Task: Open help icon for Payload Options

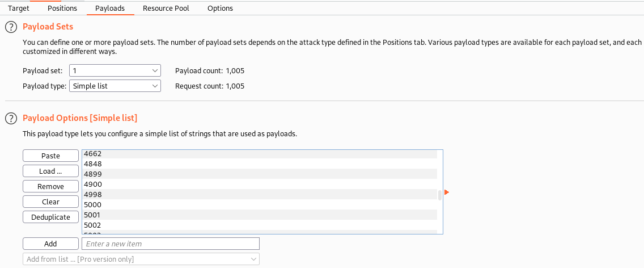Action: pos(10,119)
